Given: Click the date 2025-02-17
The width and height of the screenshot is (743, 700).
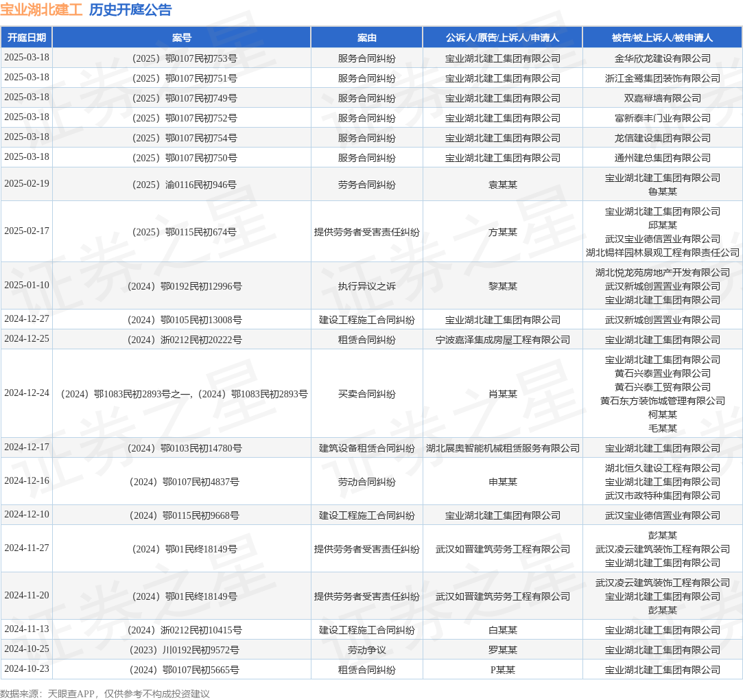Looking at the screenshot, I should coord(27,231).
